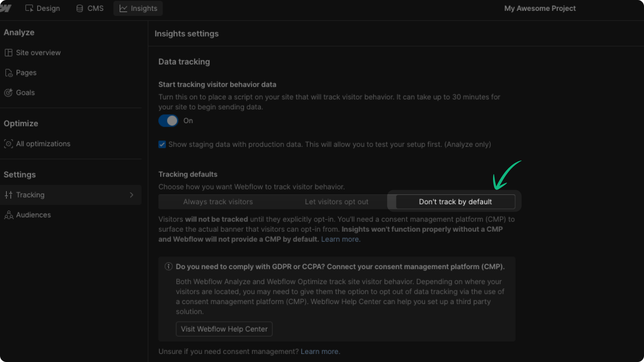Image resolution: width=644 pixels, height=362 pixels.
Task: Expand the Tracking row chevron
Action: (x=132, y=195)
